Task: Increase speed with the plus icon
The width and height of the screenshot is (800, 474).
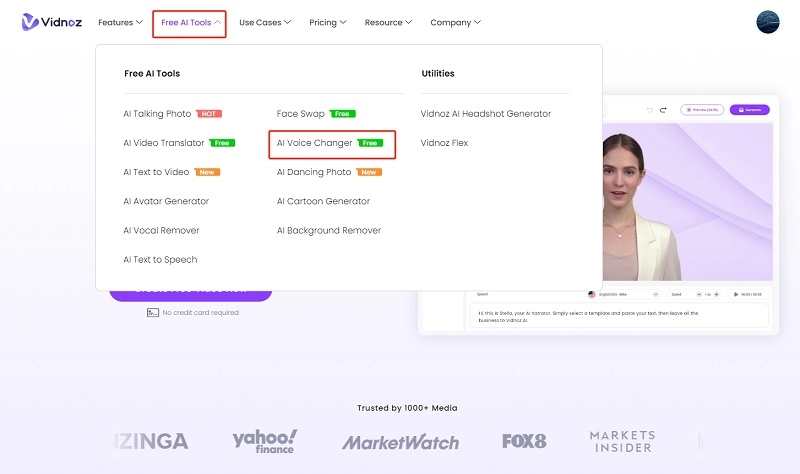Action: (716, 294)
